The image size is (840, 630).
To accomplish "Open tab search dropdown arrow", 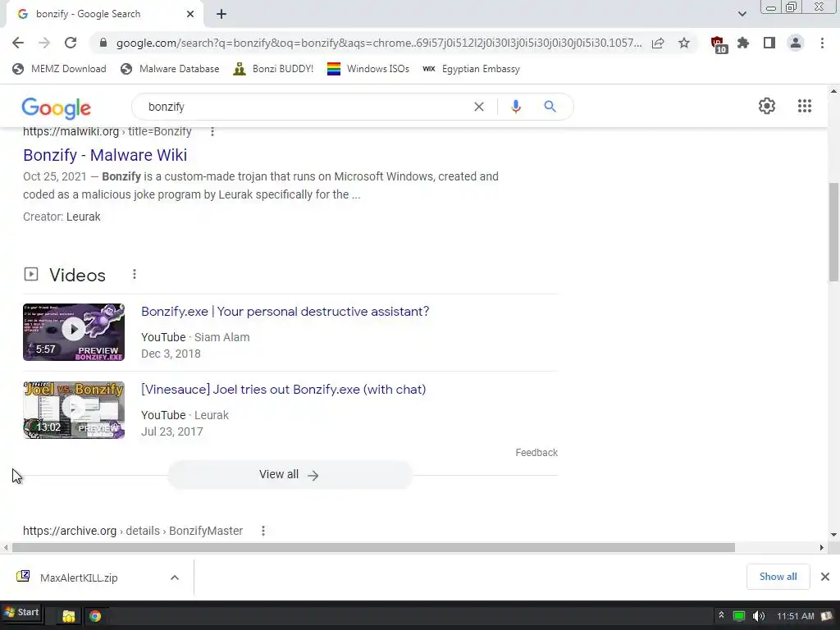I will point(742,14).
